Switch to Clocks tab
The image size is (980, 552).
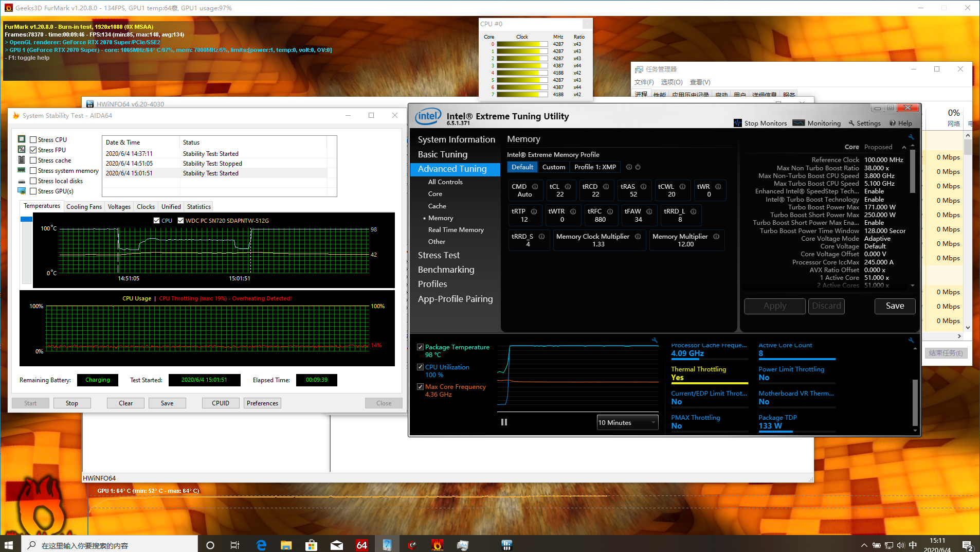click(146, 206)
